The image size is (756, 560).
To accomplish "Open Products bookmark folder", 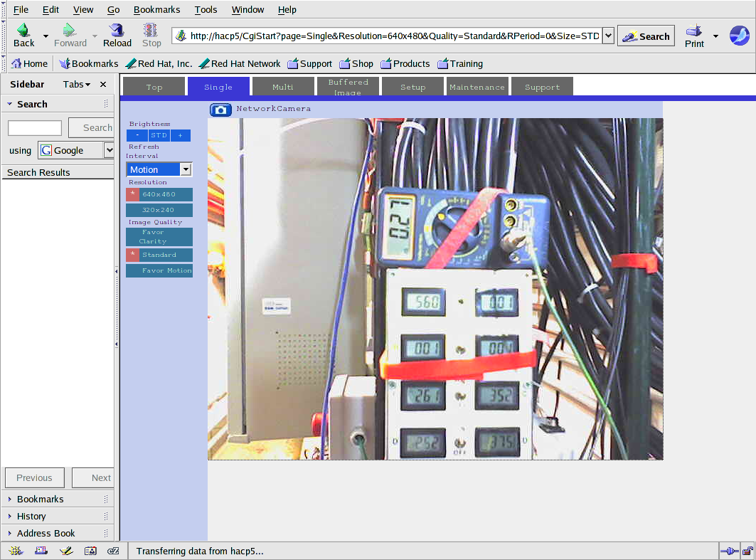I will point(405,63).
